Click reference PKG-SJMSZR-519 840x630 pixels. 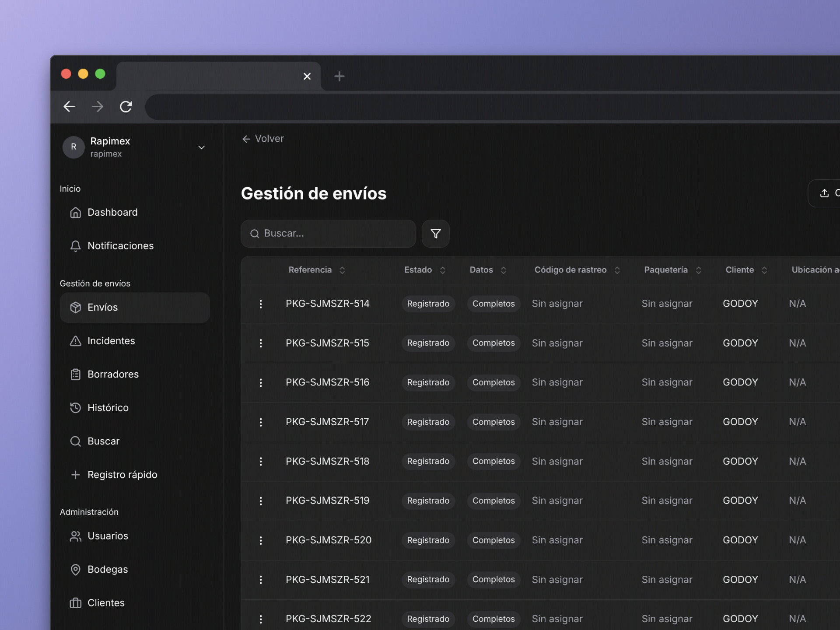click(x=328, y=500)
